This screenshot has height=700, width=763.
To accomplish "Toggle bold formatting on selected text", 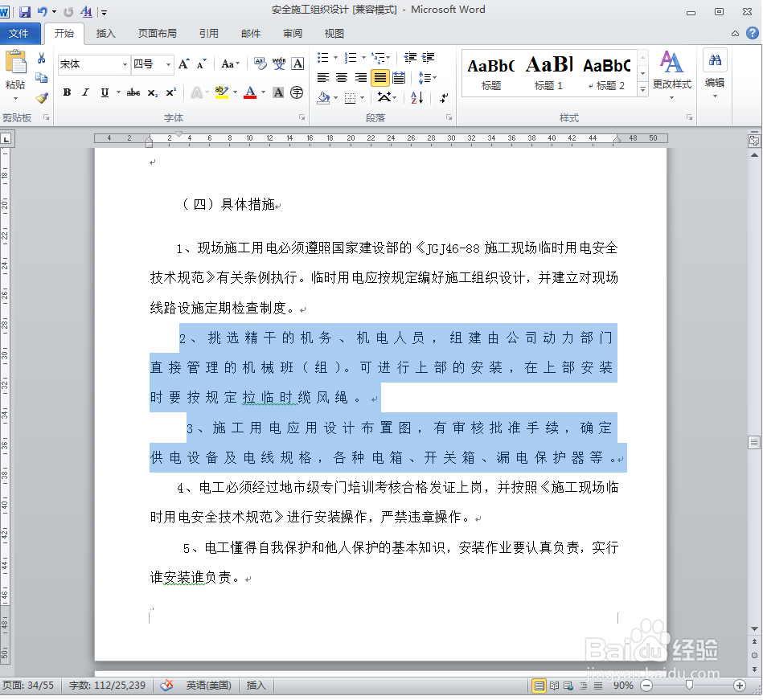I will [67, 92].
